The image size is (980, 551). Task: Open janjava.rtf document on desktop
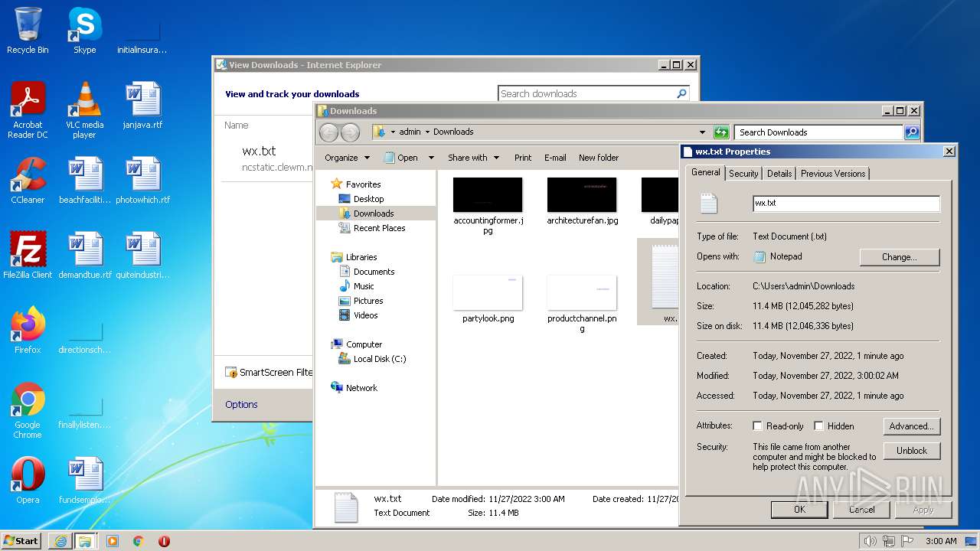tap(142, 106)
